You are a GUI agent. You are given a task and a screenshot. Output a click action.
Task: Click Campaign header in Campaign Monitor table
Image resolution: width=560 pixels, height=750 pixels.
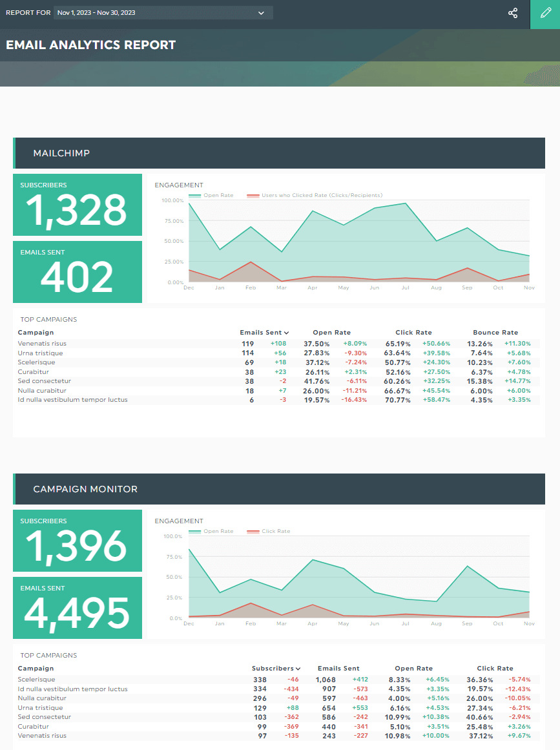(x=36, y=668)
